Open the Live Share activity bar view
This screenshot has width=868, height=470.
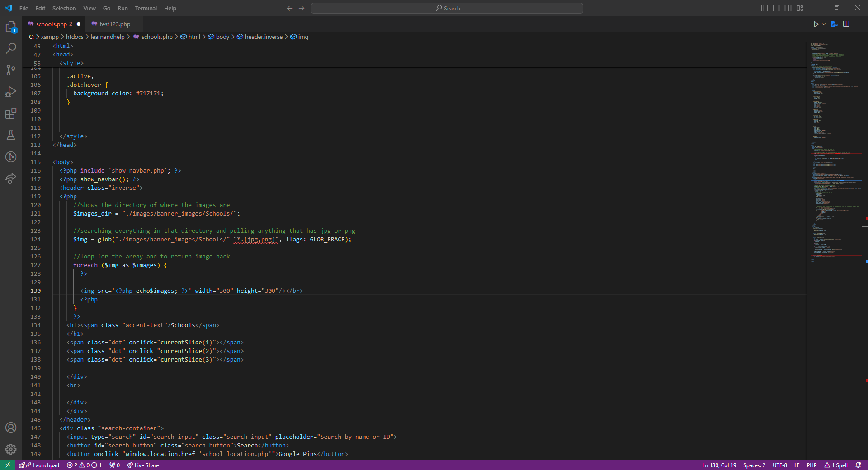11,179
